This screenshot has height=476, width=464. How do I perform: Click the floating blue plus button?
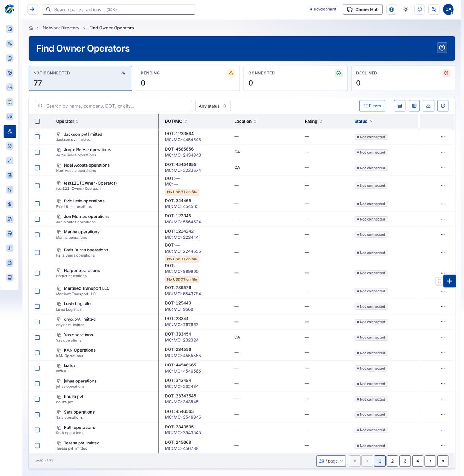(450, 281)
